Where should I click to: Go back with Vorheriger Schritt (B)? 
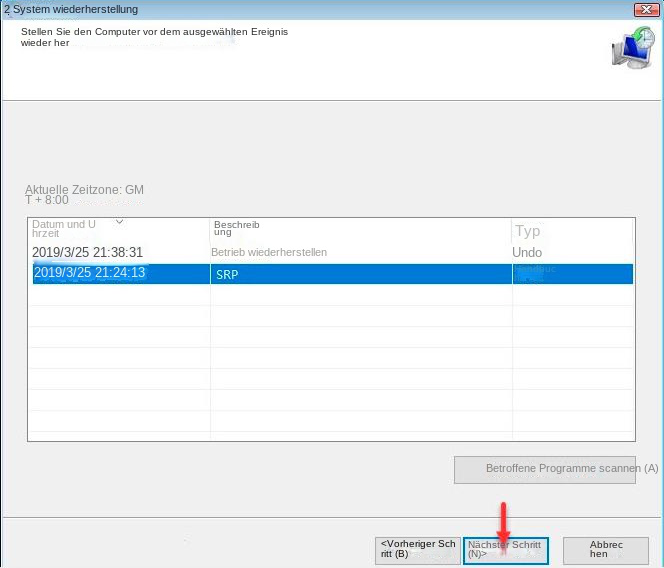tap(418, 550)
